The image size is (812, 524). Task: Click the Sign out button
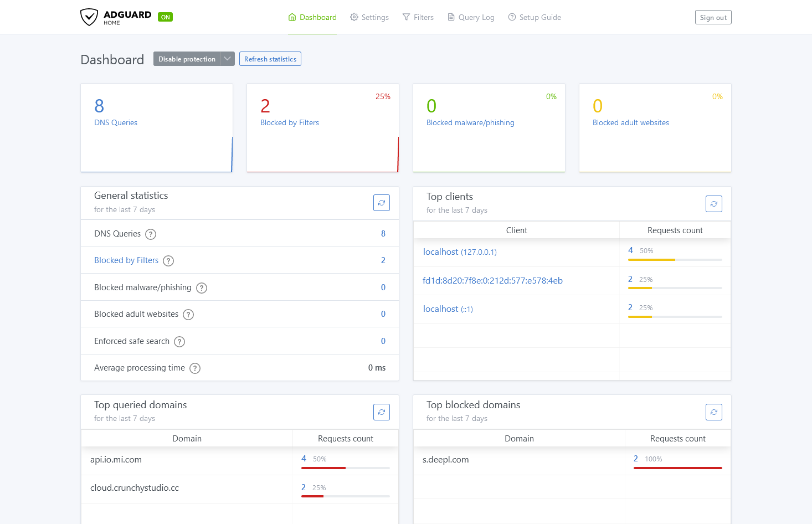pyautogui.click(x=713, y=17)
